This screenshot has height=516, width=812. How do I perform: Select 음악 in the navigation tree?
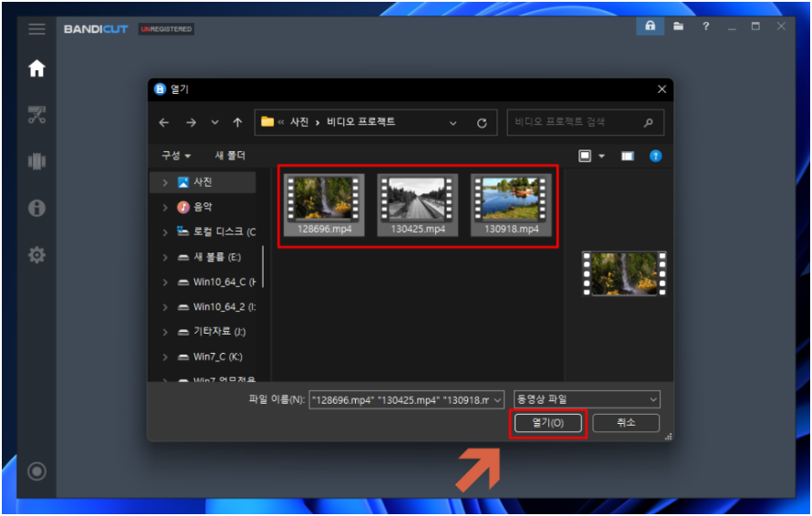coord(203,207)
